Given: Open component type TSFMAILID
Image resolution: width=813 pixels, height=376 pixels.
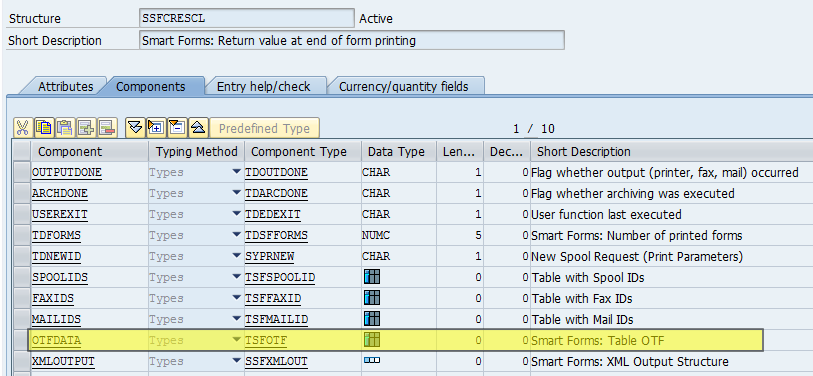Looking at the screenshot, I should click(x=276, y=319).
